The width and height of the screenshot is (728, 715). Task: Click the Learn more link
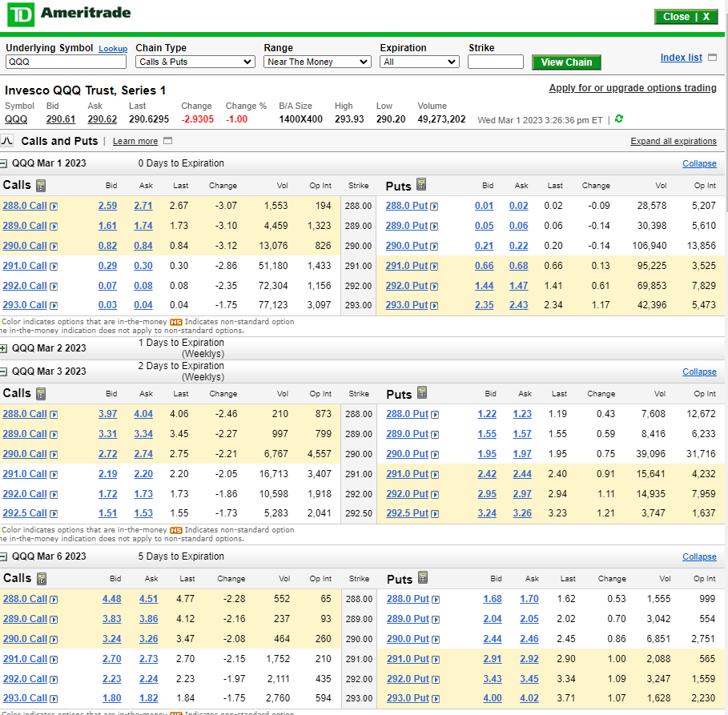coord(135,141)
